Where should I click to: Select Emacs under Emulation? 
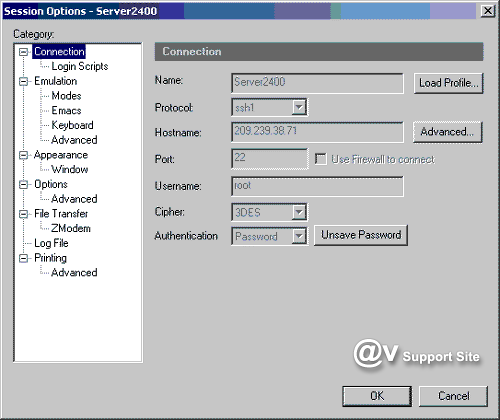66,110
